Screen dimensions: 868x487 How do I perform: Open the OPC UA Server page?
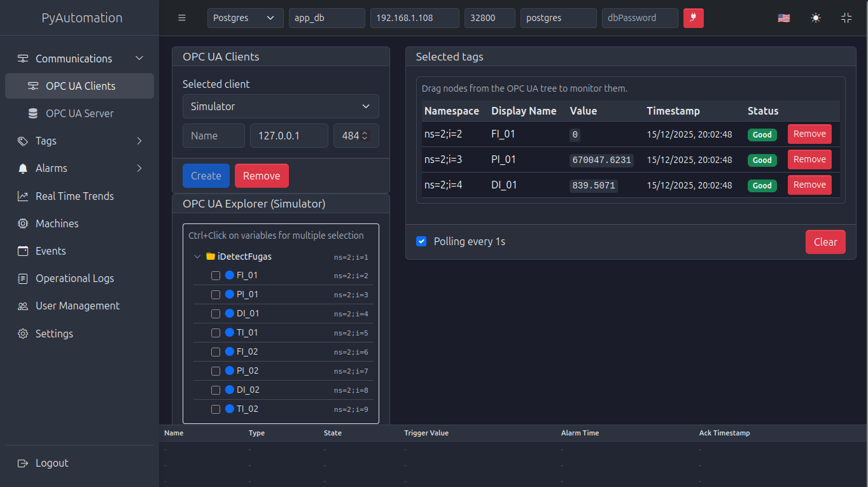(x=80, y=113)
